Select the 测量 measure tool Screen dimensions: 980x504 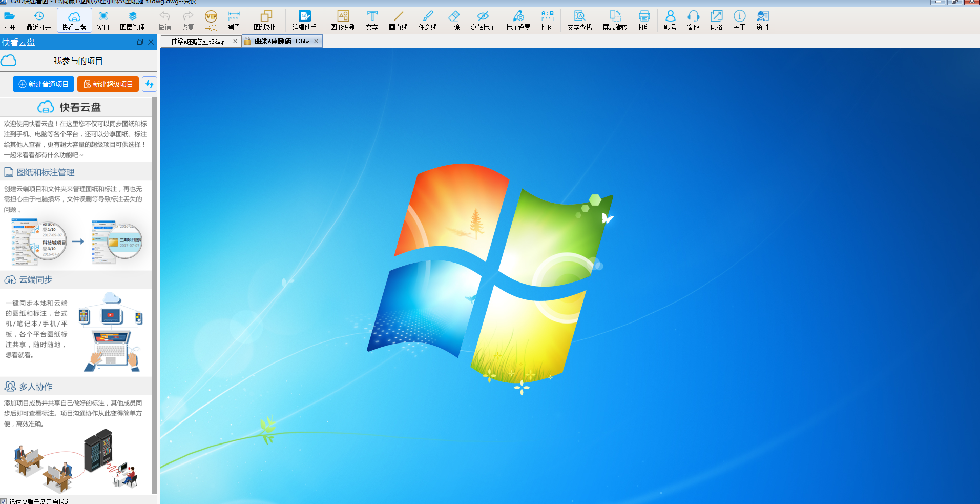pyautogui.click(x=234, y=21)
